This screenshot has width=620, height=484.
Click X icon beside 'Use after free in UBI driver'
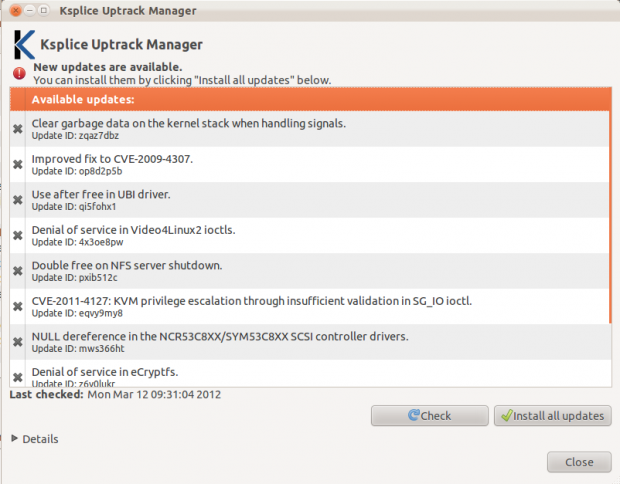[17, 200]
